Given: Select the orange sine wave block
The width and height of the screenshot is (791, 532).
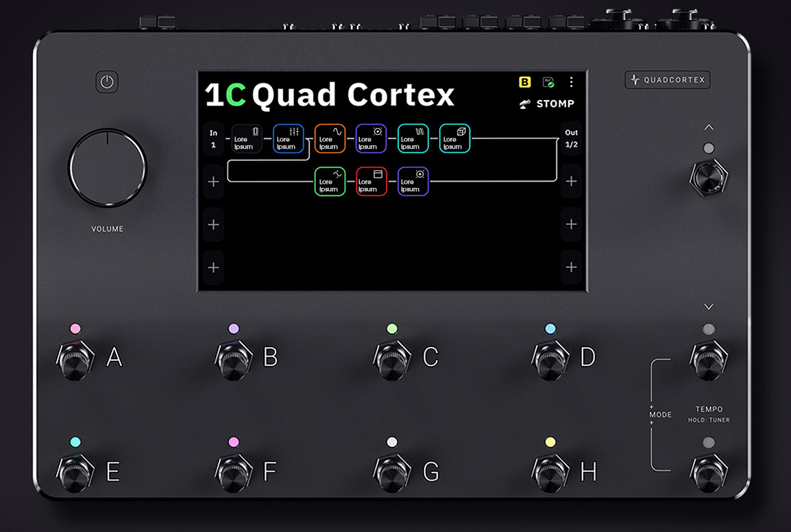Looking at the screenshot, I should point(330,138).
